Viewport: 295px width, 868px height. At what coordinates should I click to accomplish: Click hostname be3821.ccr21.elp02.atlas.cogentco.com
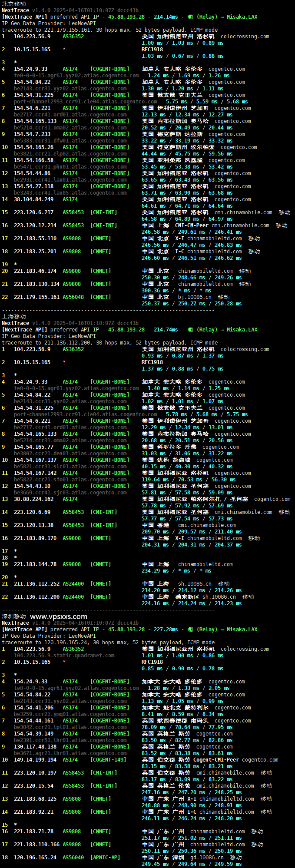pyautogui.click(x=70, y=154)
